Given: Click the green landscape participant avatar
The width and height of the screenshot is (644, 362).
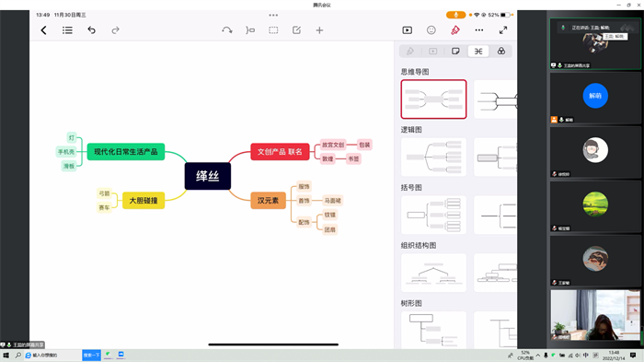Looking at the screenshot, I should 595,204.
